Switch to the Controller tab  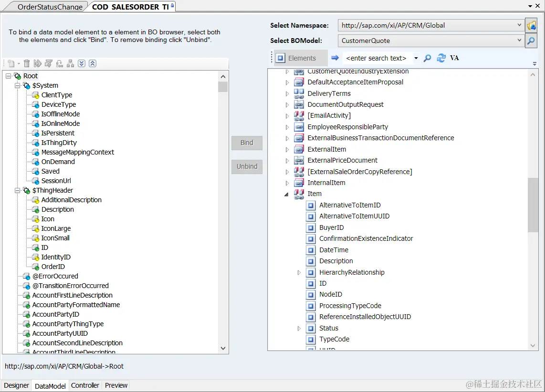tap(85, 385)
